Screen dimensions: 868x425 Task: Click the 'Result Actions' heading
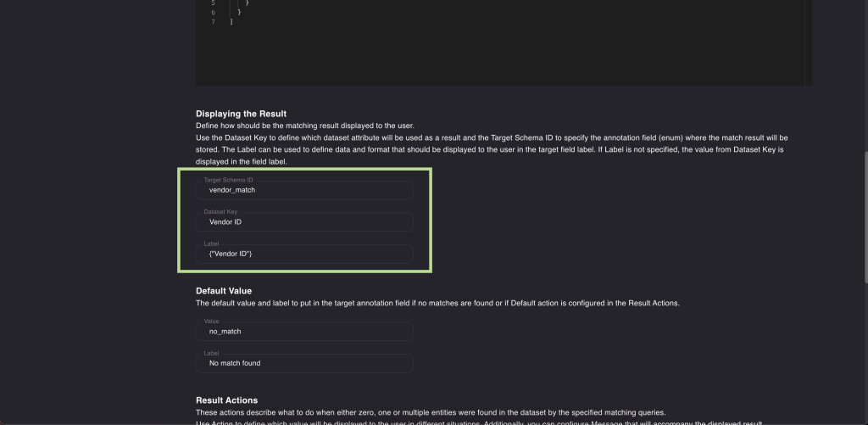point(226,400)
